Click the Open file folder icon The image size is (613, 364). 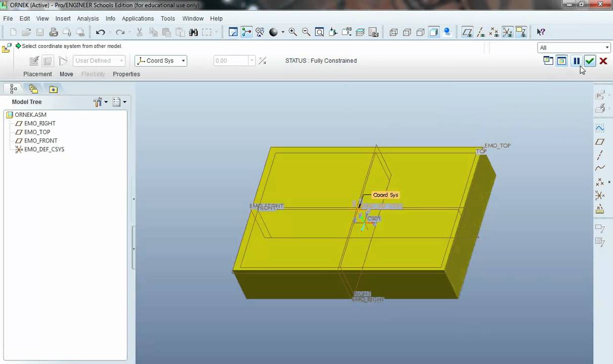(27, 32)
